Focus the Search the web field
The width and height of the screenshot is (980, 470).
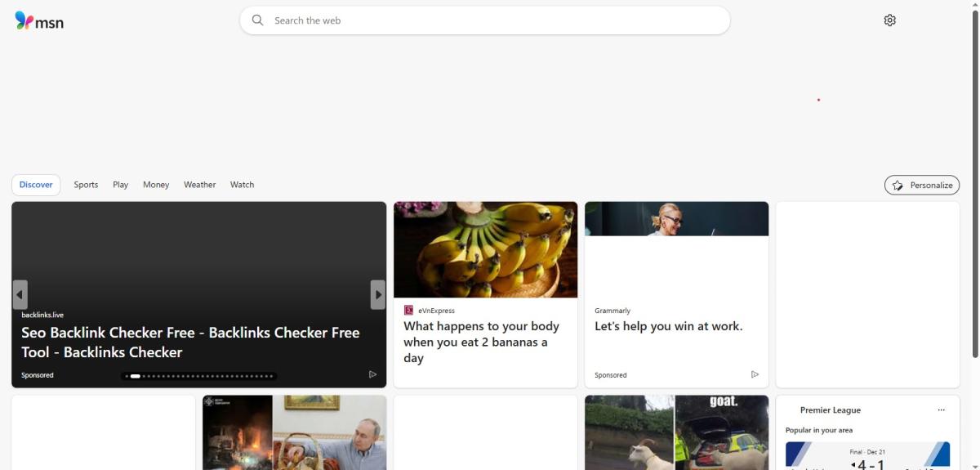(490, 20)
